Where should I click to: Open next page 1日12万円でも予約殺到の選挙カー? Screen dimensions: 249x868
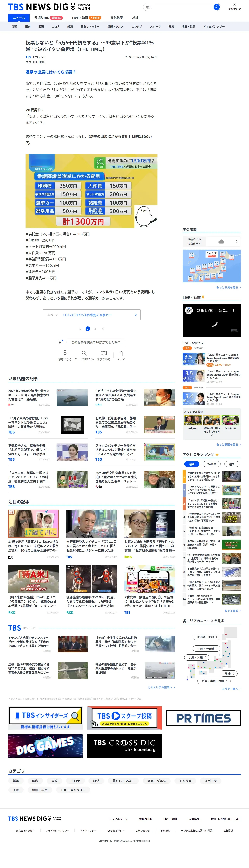[92, 315]
